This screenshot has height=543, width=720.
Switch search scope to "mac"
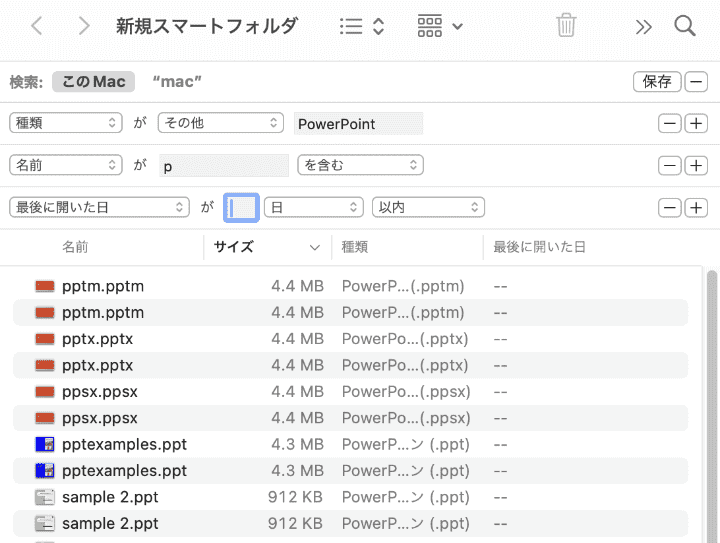click(x=177, y=81)
